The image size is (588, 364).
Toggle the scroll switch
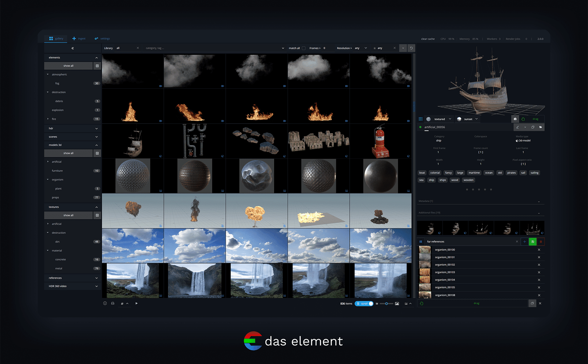[x=364, y=304]
